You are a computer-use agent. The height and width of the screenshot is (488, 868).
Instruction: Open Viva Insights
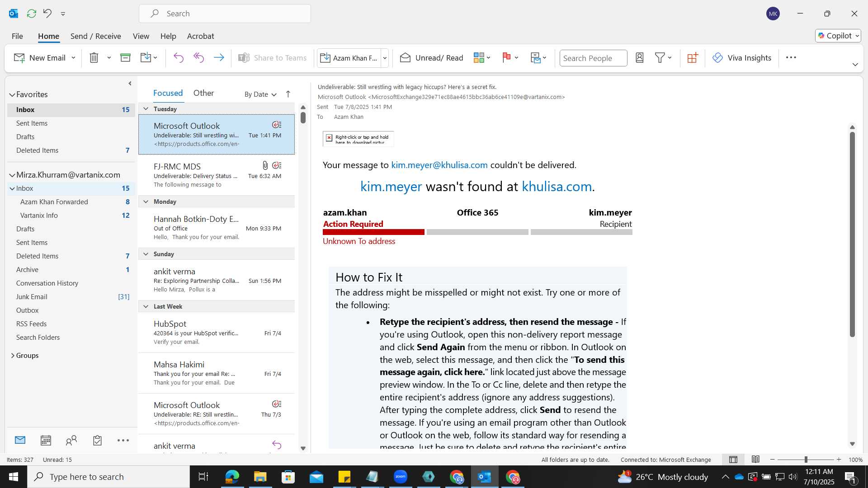coord(742,58)
